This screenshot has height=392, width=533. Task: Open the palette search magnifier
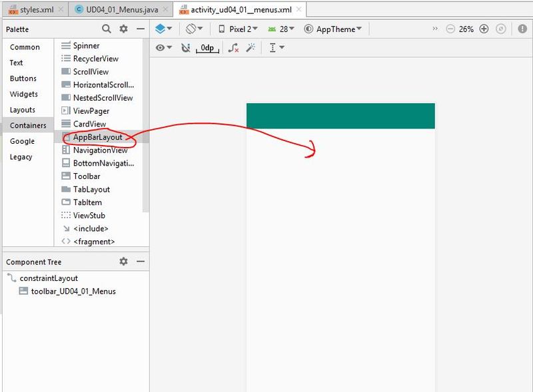[107, 29]
